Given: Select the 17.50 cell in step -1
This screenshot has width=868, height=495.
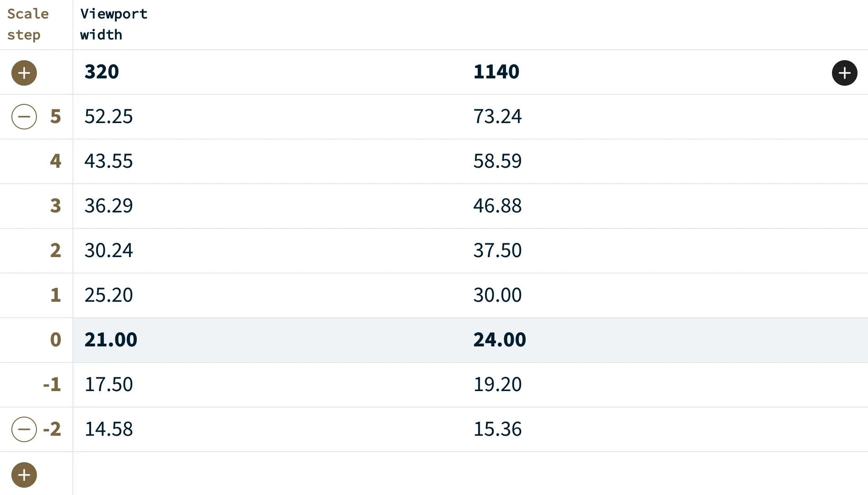Looking at the screenshot, I should (108, 385).
